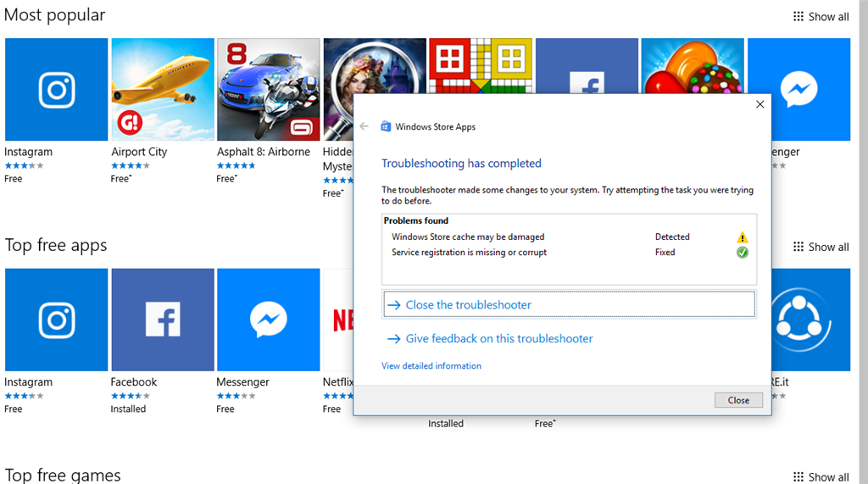This screenshot has height=484, width=868.
Task: Show all Most popular apps
Action: [821, 17]
